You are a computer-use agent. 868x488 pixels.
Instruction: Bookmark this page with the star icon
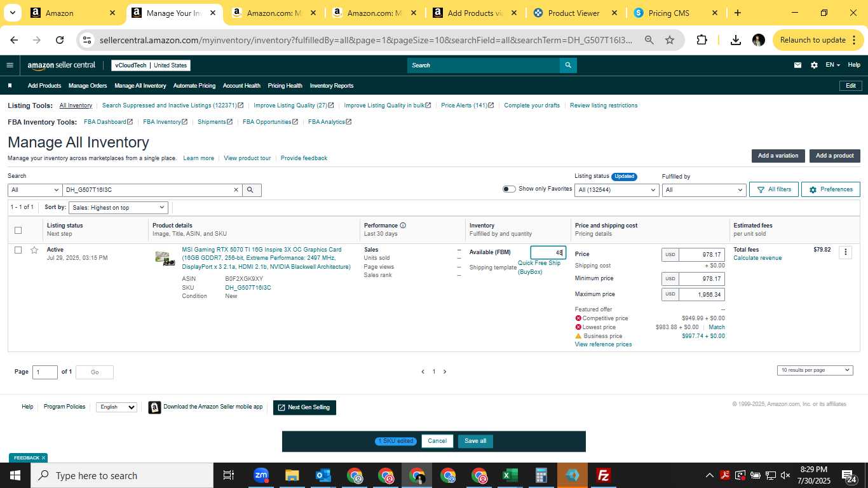click(x=670, y=40)
